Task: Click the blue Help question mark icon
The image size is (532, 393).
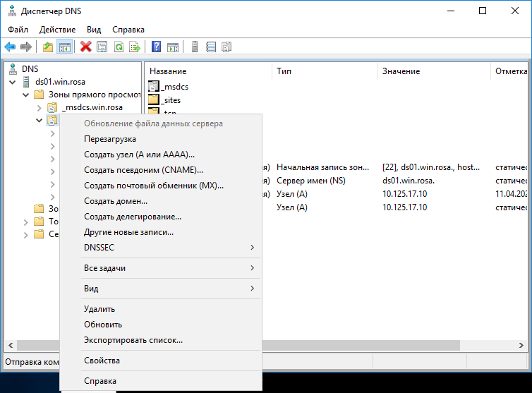Action: tap(157, 47)
